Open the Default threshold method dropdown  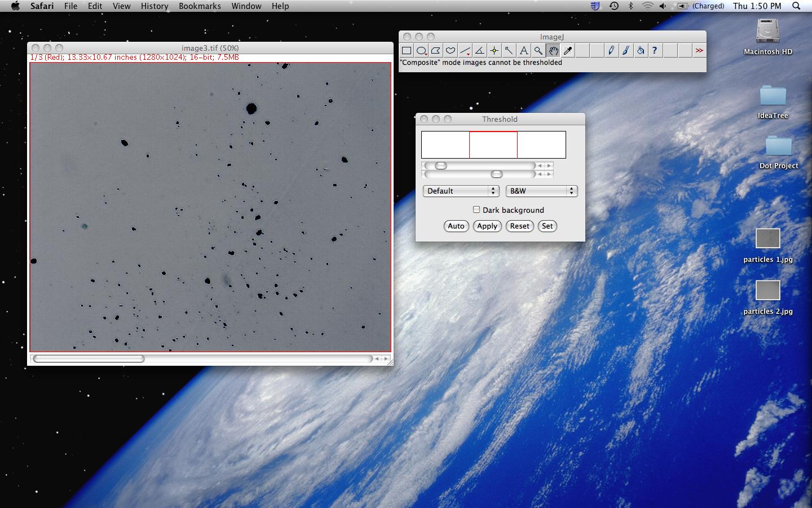pyautogui.click(x=461, y=191)
